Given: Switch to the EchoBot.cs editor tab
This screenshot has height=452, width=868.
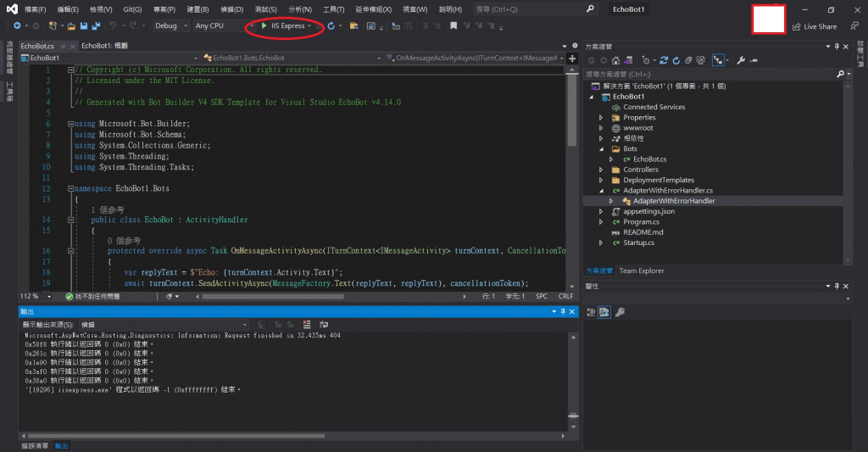Looking at the screenshot, I should click(37, 46).
